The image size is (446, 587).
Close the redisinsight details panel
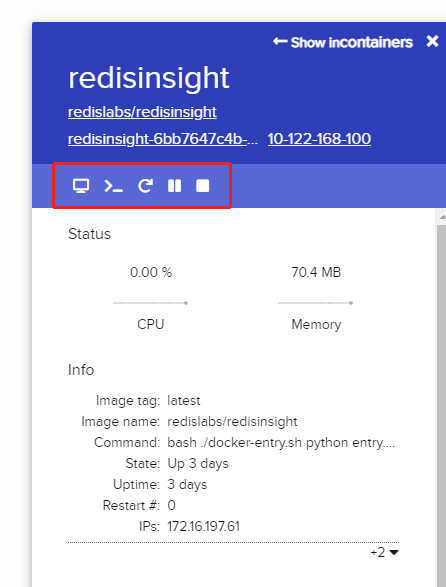(x=432, y=41)
